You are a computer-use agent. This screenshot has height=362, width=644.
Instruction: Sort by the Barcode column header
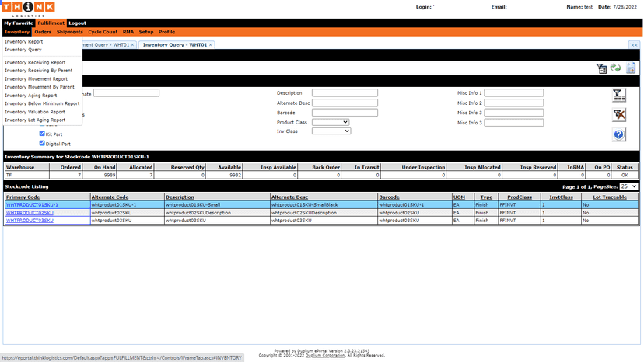[x=389, y=197]
